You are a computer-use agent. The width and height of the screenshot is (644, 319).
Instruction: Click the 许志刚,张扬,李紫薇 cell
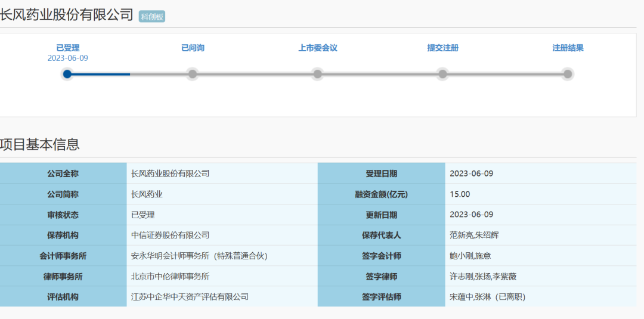click(541, 276)
